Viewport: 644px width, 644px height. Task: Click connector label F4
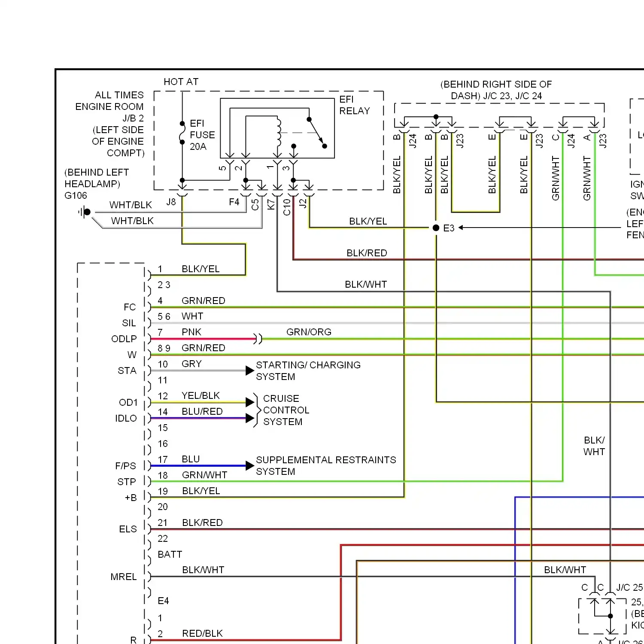click(234, 202)
